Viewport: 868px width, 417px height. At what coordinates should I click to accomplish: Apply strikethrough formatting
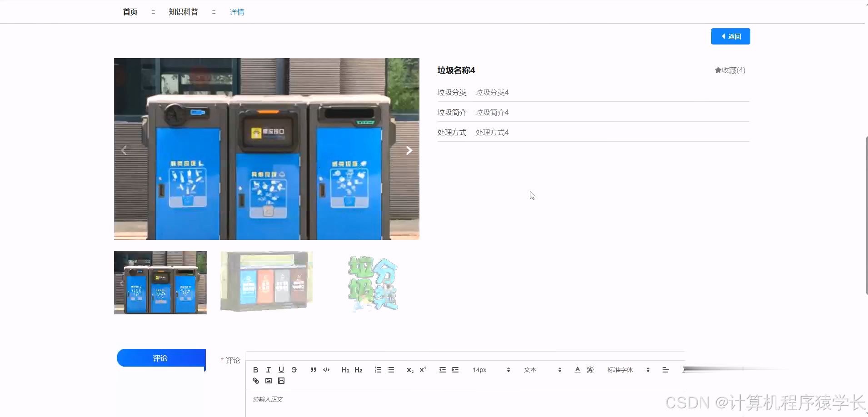[294, 369]
